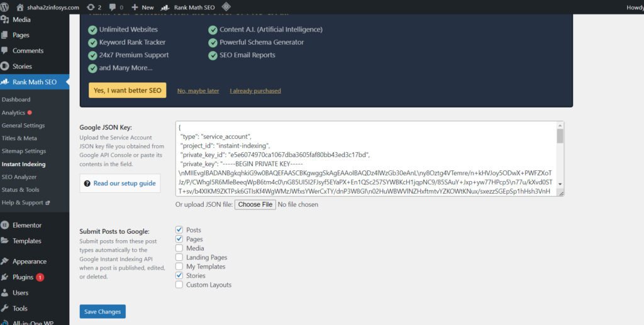The width and height of the screenshot is (644, 325).
Task: Click the Elementor sidebar icon
Action: [4, 225]
